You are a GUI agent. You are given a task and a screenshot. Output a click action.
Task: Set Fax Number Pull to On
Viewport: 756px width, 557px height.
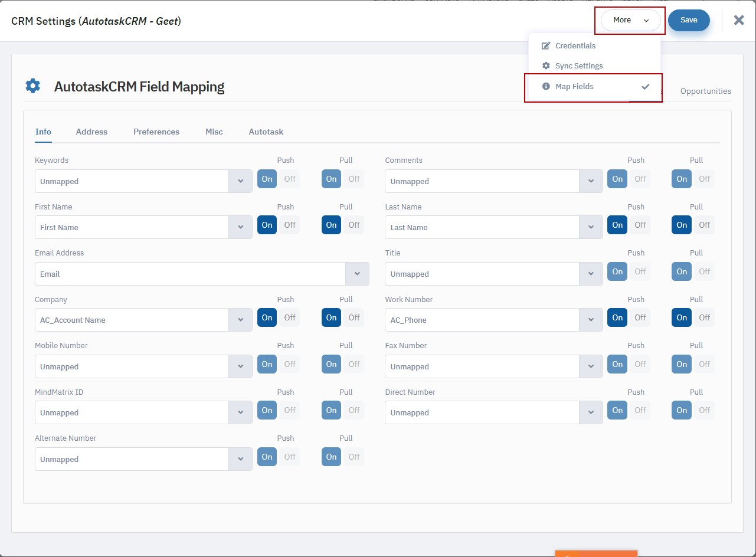tap(682, 364)
